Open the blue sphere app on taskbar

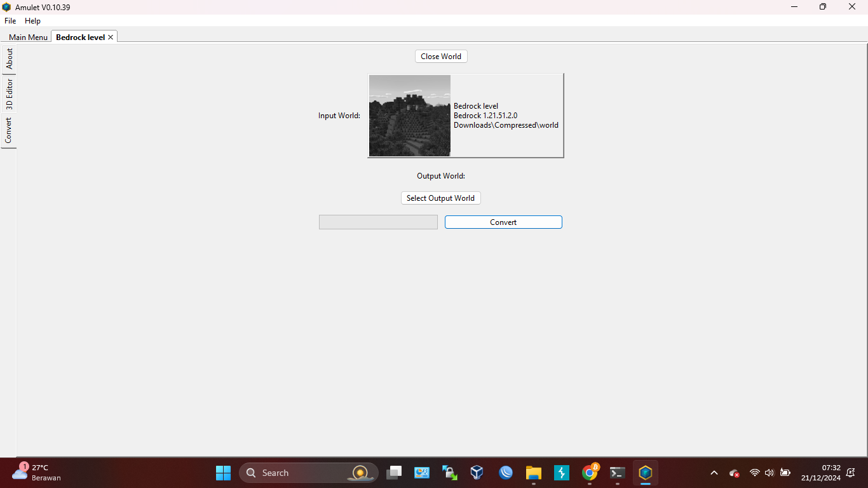coord(506,473)
